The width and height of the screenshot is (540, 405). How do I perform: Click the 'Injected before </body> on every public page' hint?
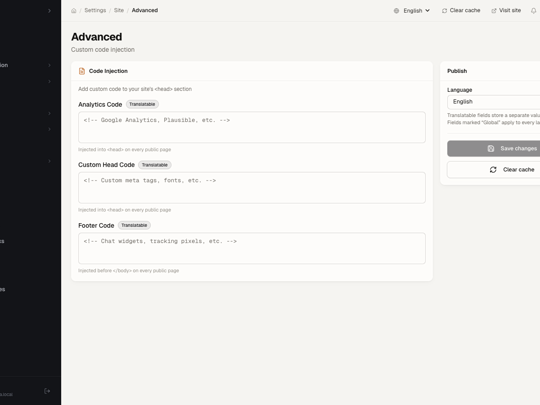pyautogui.click(x=128, y=271)
